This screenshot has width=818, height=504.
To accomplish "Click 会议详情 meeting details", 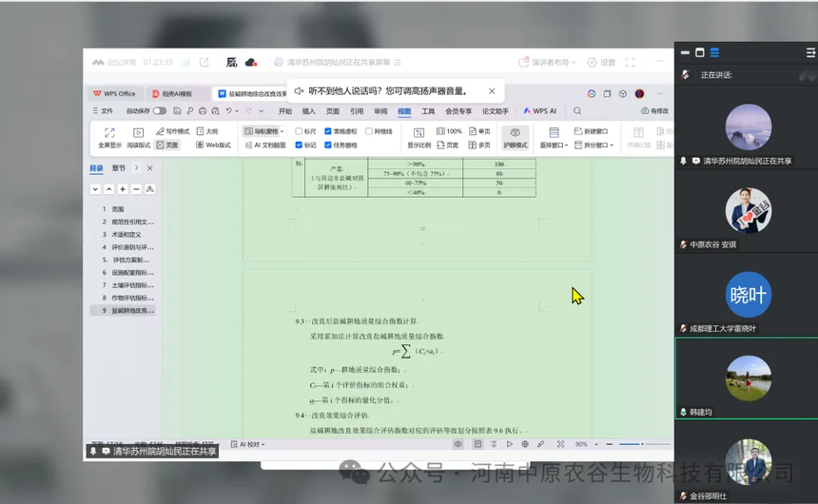I will [115, 63].
